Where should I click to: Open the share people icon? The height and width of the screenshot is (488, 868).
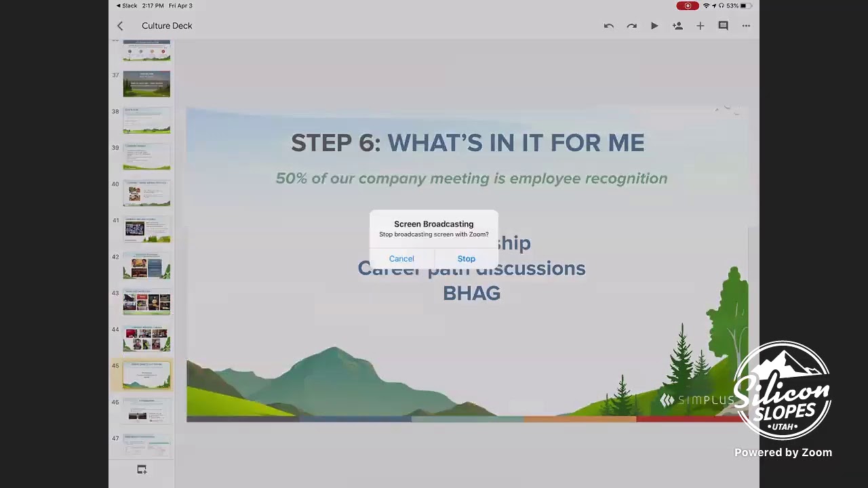[x=677, y=26]
